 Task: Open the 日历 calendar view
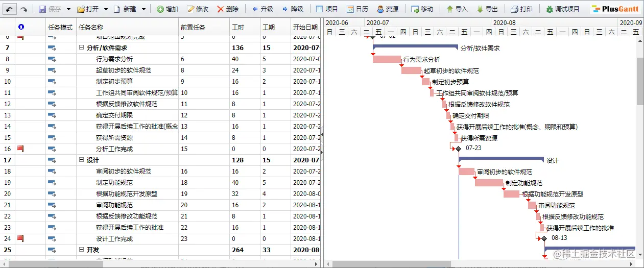357,9
